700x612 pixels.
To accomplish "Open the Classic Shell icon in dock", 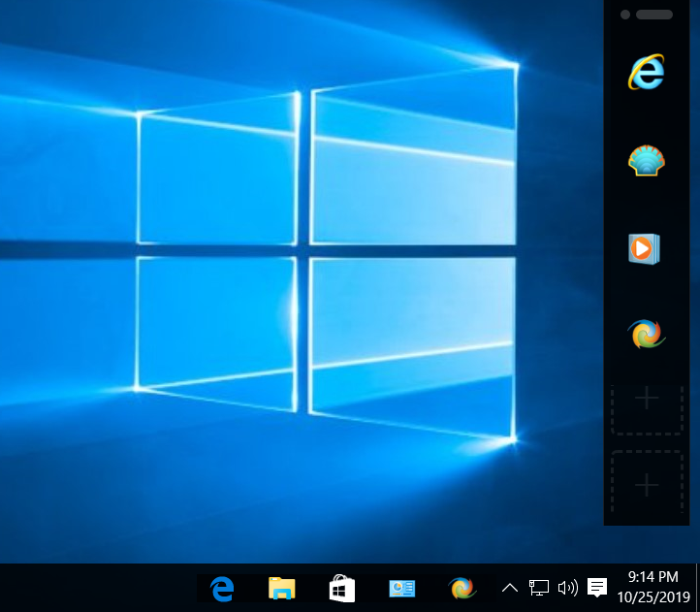I will click(x=646, y=160).
